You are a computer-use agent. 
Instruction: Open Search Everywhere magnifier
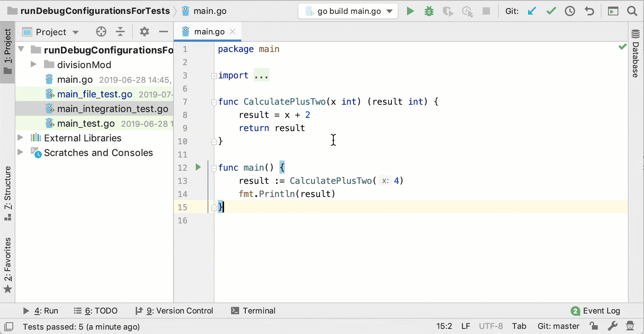632,11
